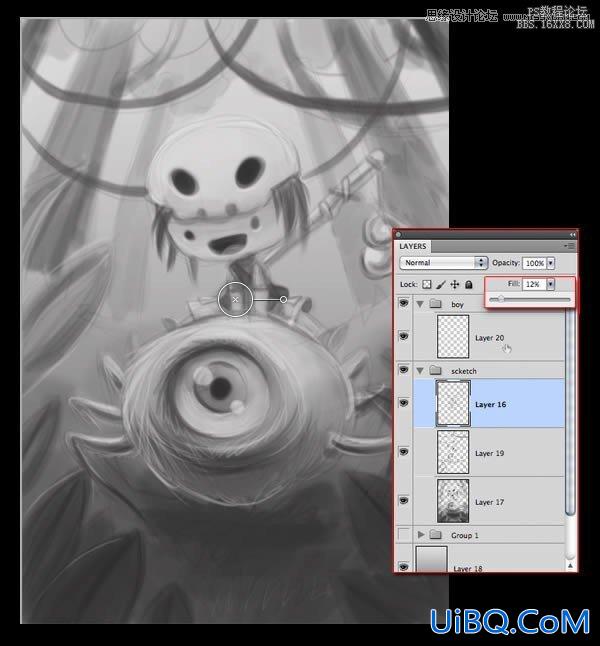
Task: Select the 'Layer 19' name text
Action: pyautogui.click(x=490, y=453)
